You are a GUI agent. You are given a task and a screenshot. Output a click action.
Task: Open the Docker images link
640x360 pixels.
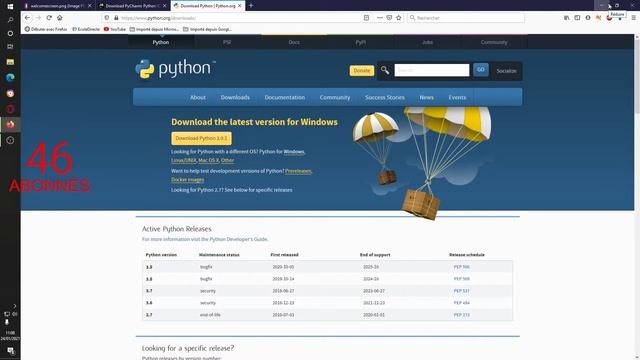pyautogui.click(x=188, y=180)
